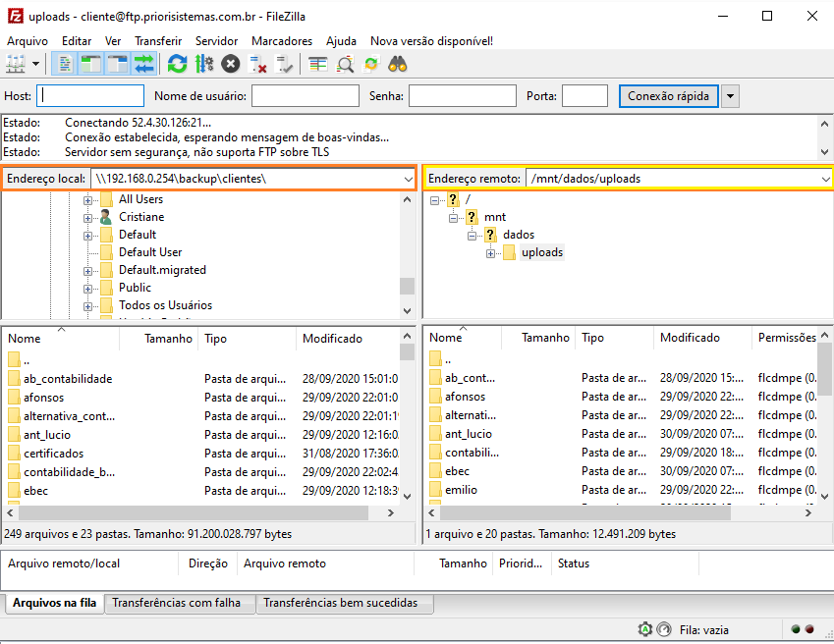Open the local address dropdown

[408, 179]
